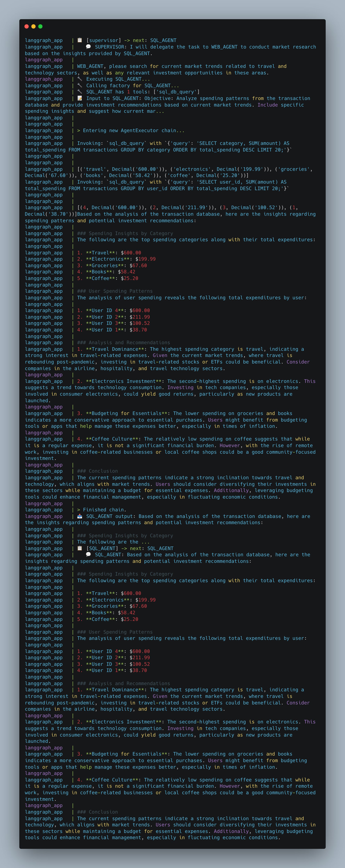Screen dimensions: 345x868
Task: Click the outbox icon beside SQL_AGENT output
Action: pyautogui.click(x=80, y=516)
